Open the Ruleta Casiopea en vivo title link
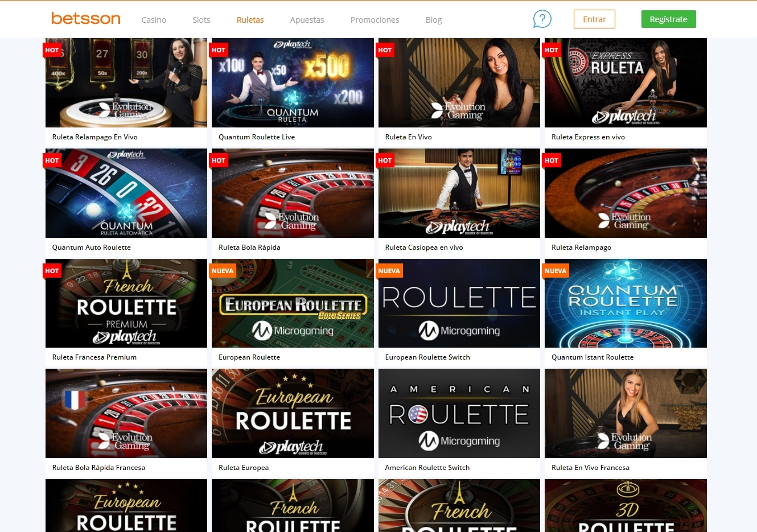 point(424,248)
